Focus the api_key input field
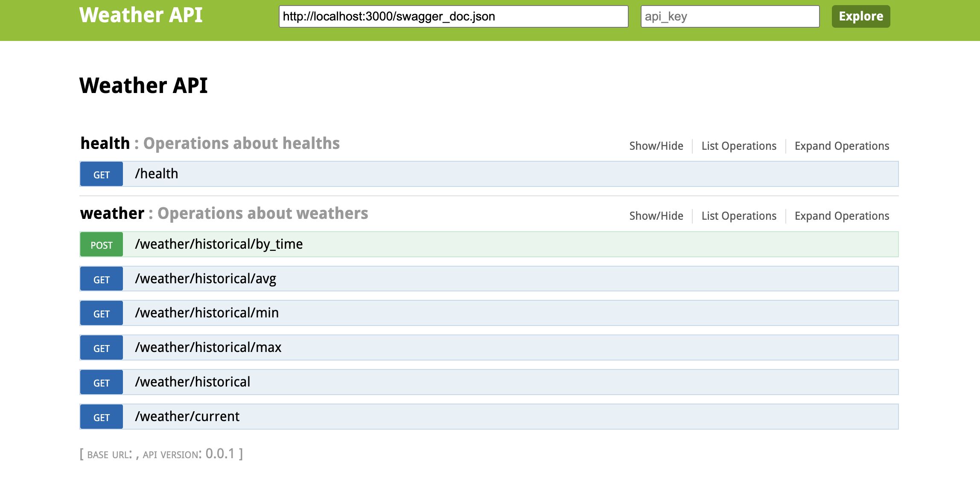 (x=729, y=17)
